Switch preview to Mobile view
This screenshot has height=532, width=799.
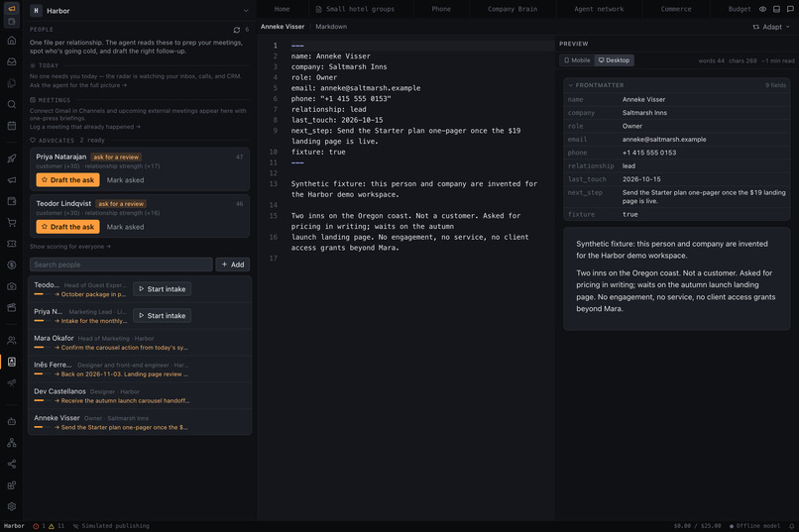(x=577, y=60)
